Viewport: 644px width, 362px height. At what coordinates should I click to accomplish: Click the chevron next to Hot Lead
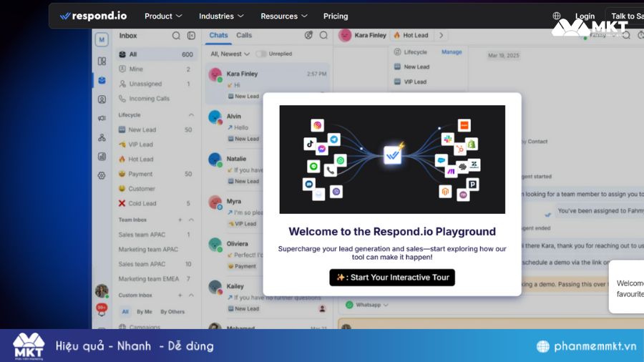441,35
